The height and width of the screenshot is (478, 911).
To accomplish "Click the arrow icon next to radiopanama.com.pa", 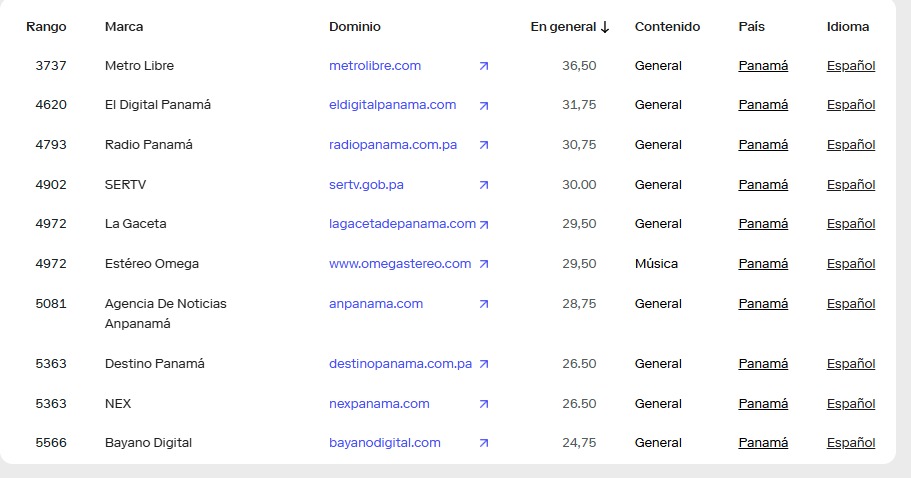I will click(x=484, y=145).
